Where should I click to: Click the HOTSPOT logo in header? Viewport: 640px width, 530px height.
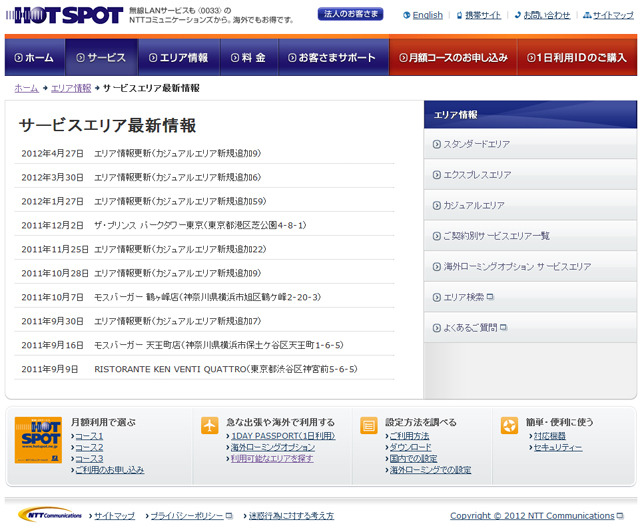pyautogui.click(x=64, y=15)
